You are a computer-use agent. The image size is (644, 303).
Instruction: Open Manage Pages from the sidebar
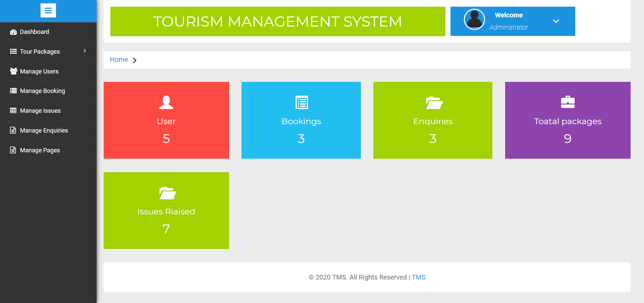click(x=40, y=150)
